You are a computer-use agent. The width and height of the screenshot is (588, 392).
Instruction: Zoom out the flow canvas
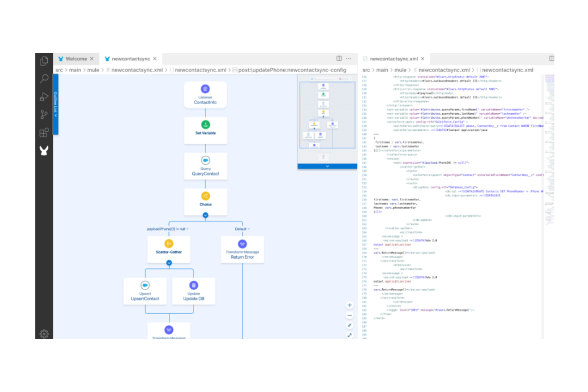pyautogui.click(x=350, y=315)
